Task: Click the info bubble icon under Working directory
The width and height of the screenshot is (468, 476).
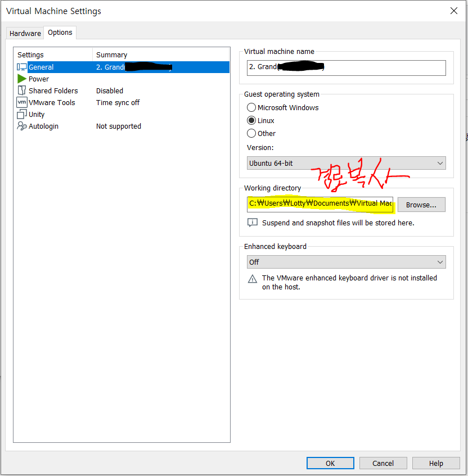Action: click(252, 223)
